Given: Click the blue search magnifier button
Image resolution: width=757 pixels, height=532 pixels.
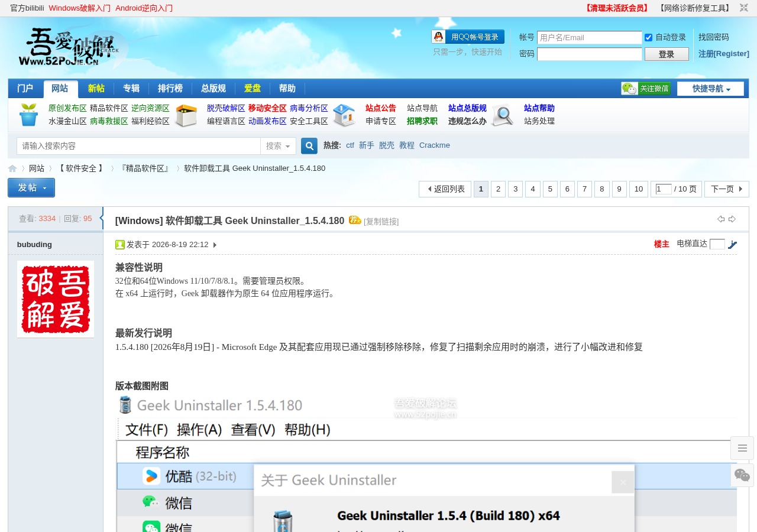Looking at the screenshot, I should click(309, 146).
